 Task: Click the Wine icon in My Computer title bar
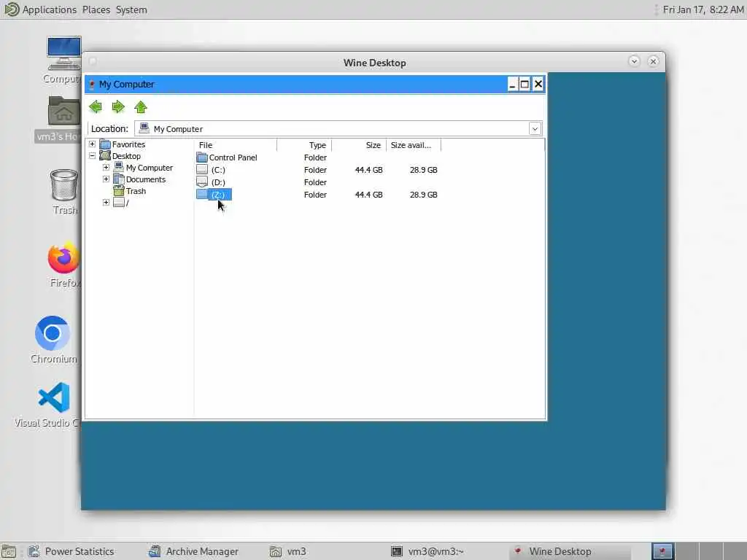(x=92, y=85)
